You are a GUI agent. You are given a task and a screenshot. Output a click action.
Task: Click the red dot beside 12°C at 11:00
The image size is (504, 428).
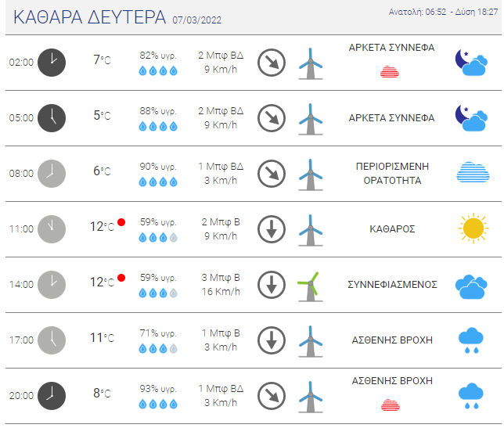click(x=121, y=222)
